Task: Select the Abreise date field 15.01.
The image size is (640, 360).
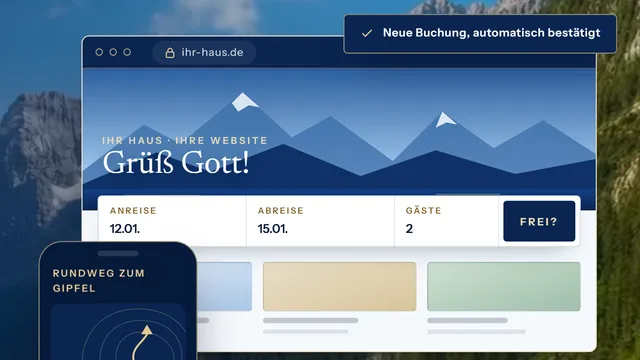Action: click(320, 221)
